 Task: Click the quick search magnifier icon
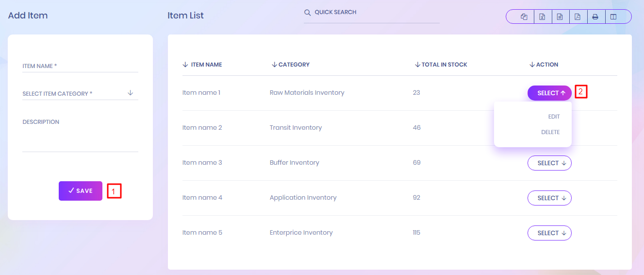[x=307, y=13]
